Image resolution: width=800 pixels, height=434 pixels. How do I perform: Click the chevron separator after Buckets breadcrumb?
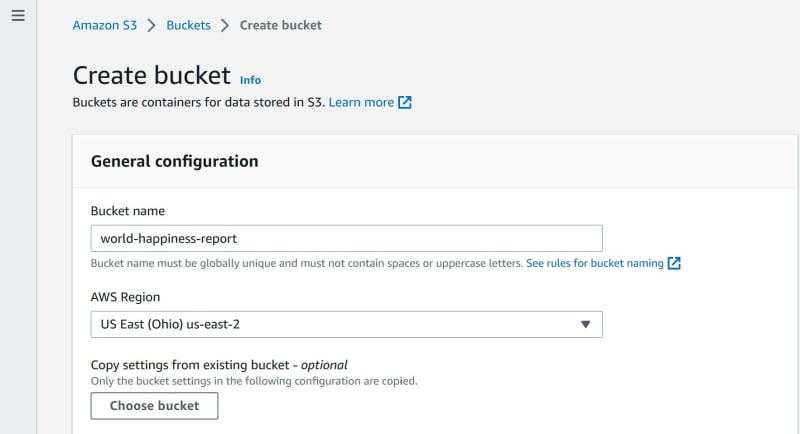225,25
